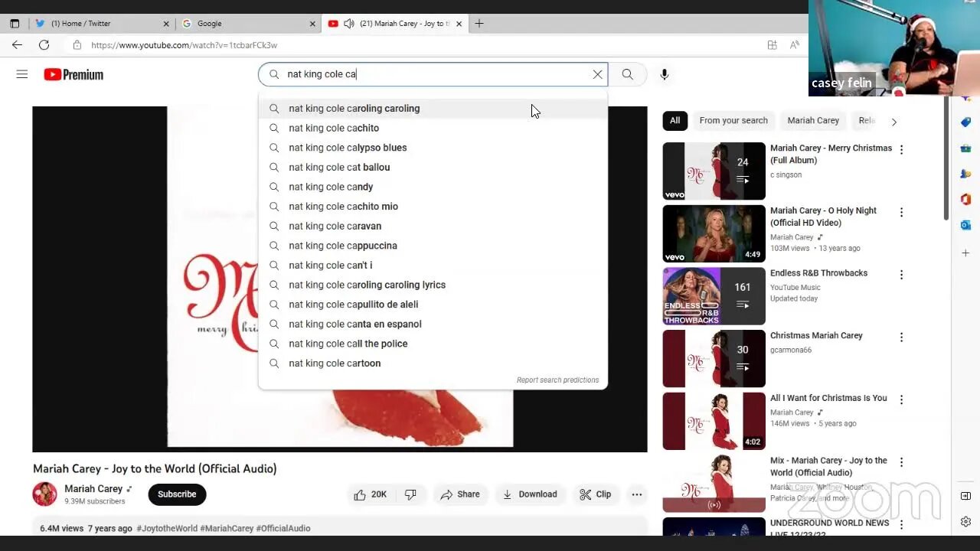Select suggestion 'nat king cole candy'
The width and height of the screenshot is (980, 551).
(433, 187)
